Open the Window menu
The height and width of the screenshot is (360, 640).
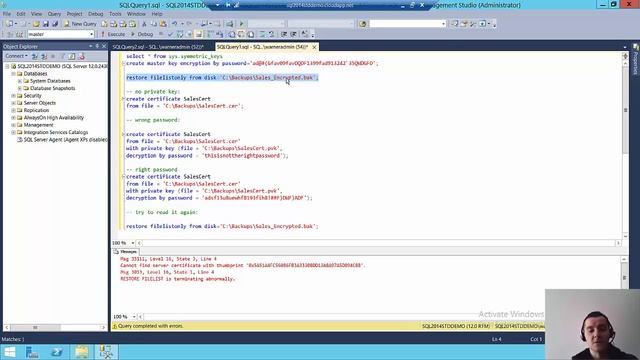pyautogui.click(x=136, y=14)
